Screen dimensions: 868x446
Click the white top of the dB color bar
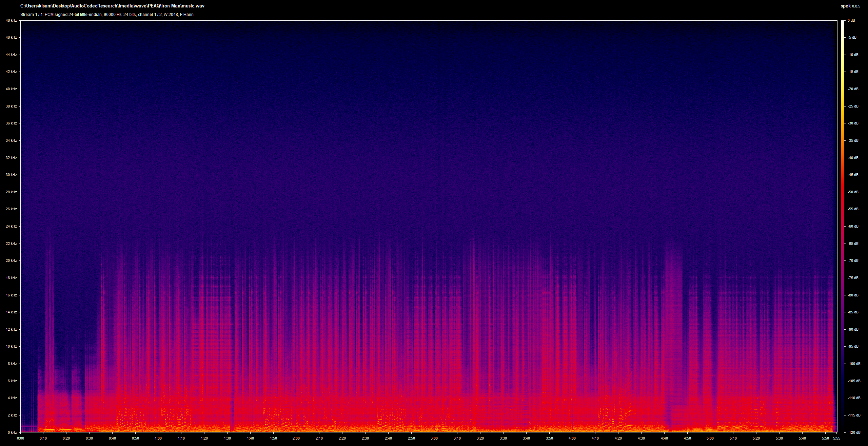843,22
